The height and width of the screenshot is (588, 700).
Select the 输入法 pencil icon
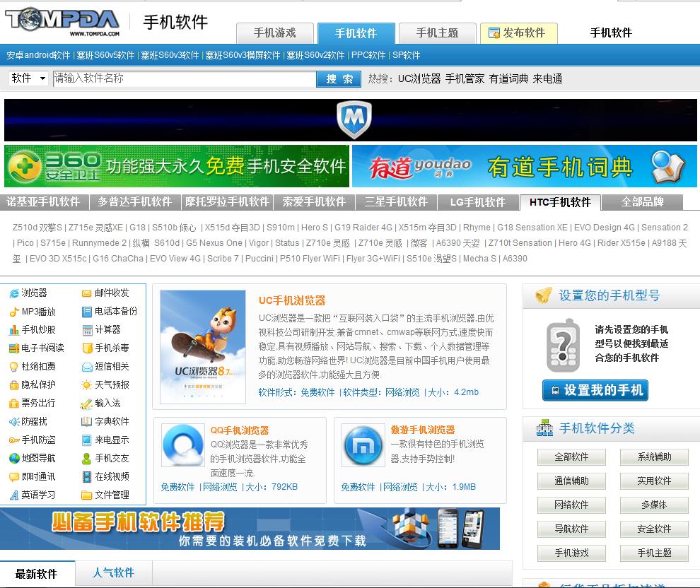click(x=86, y=404)
